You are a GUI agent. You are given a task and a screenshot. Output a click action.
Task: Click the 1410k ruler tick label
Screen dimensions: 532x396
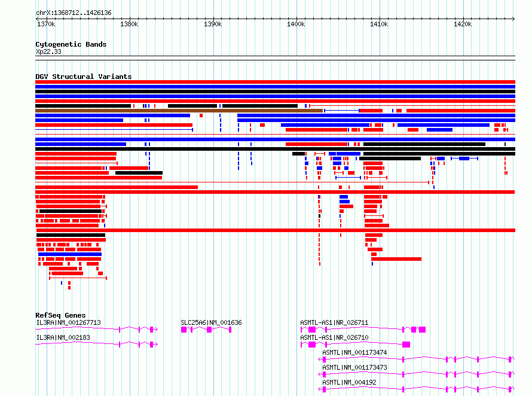click(x=379, y=24)
